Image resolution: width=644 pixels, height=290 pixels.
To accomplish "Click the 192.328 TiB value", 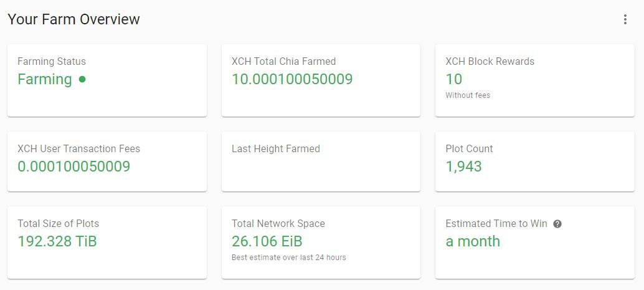I will click(x=57, y=241).
